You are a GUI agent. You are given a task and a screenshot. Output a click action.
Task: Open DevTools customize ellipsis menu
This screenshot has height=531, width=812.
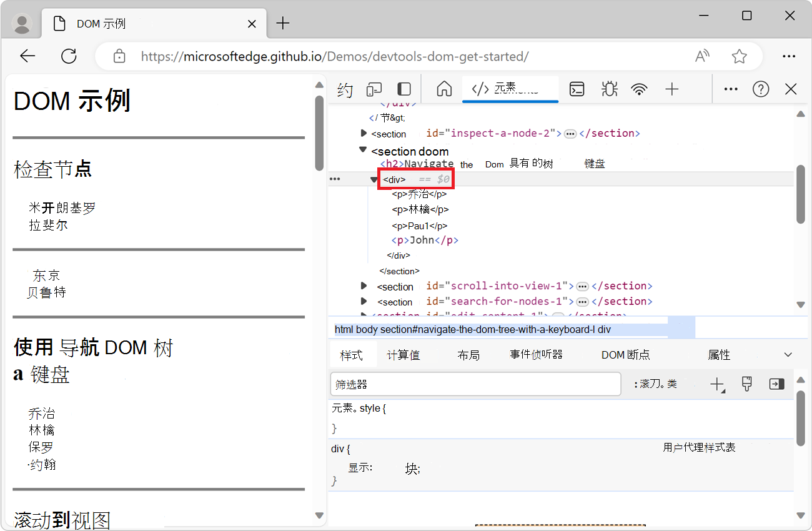tap(731, 89)
